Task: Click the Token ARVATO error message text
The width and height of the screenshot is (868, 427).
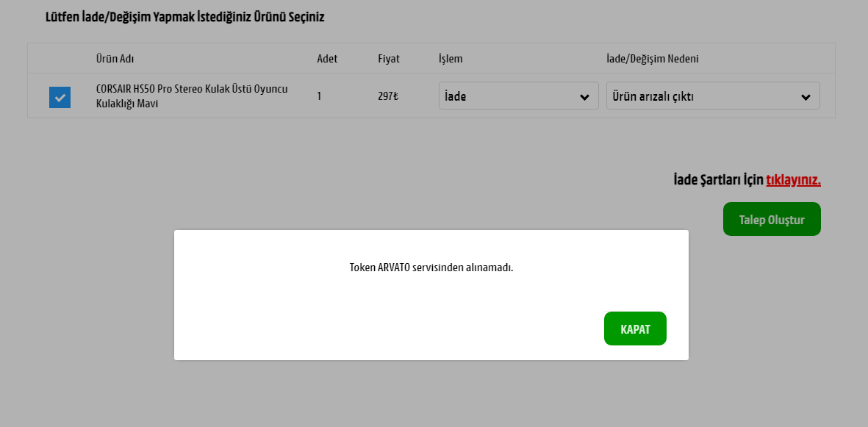Action: click(431, 268)
